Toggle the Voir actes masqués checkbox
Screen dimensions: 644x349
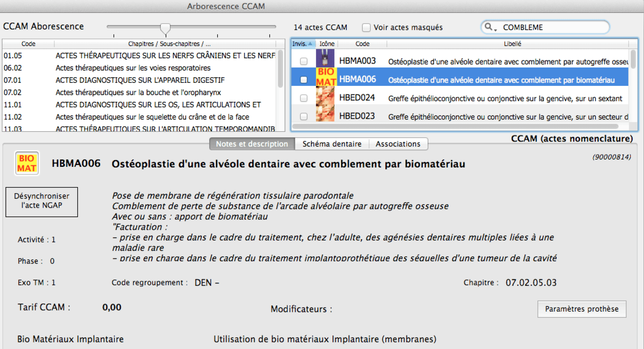point(366,27)
